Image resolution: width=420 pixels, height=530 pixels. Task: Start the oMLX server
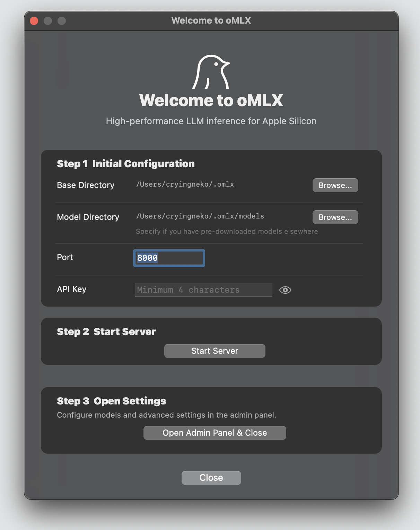tap(215, 351)
